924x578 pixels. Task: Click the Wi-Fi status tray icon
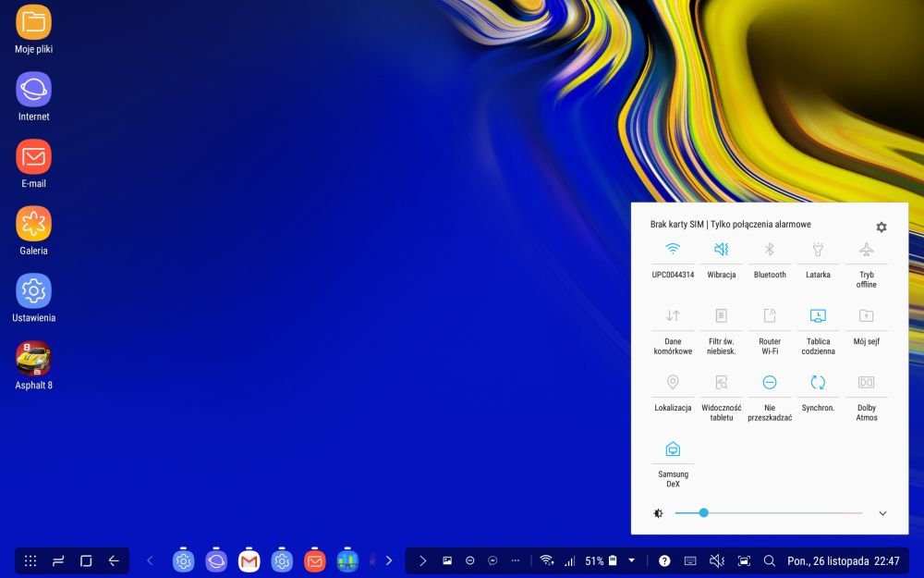click(547, 561)
